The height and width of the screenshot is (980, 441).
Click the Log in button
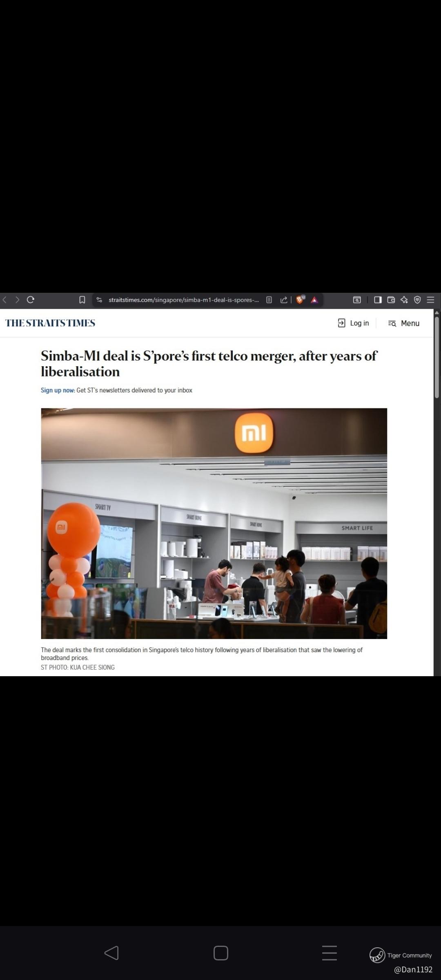[x=354, y=323]
